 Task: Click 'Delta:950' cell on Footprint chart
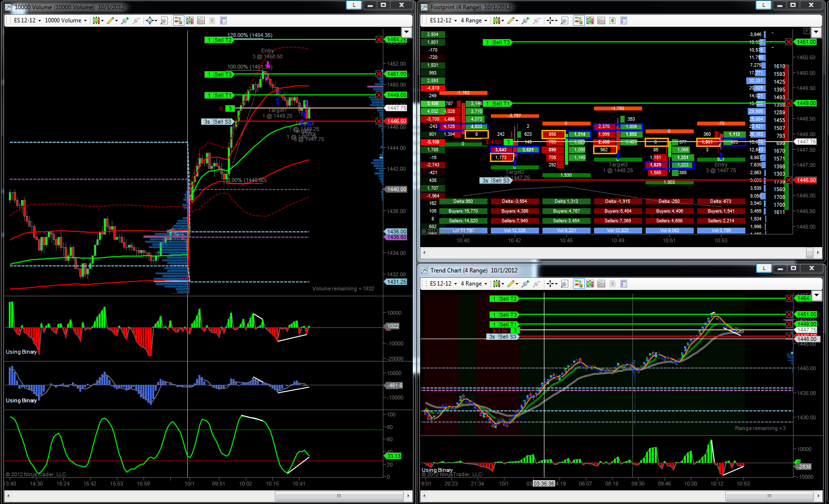463,201
